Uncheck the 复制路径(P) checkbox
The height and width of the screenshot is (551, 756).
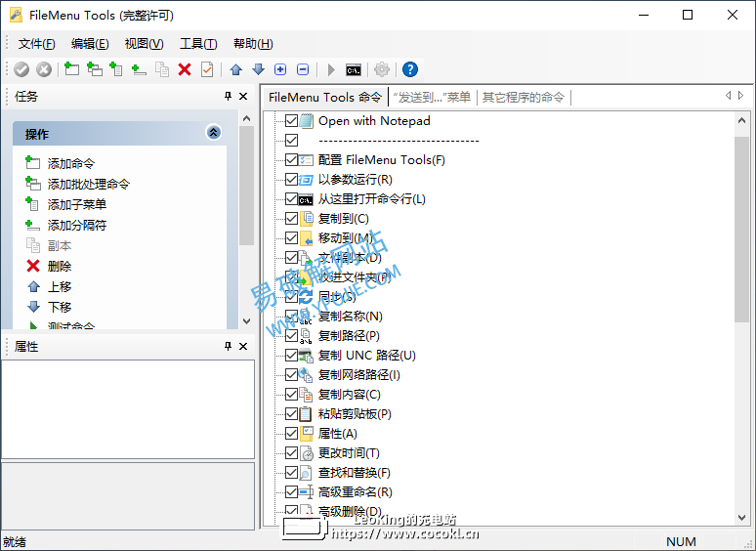(292, 335)
